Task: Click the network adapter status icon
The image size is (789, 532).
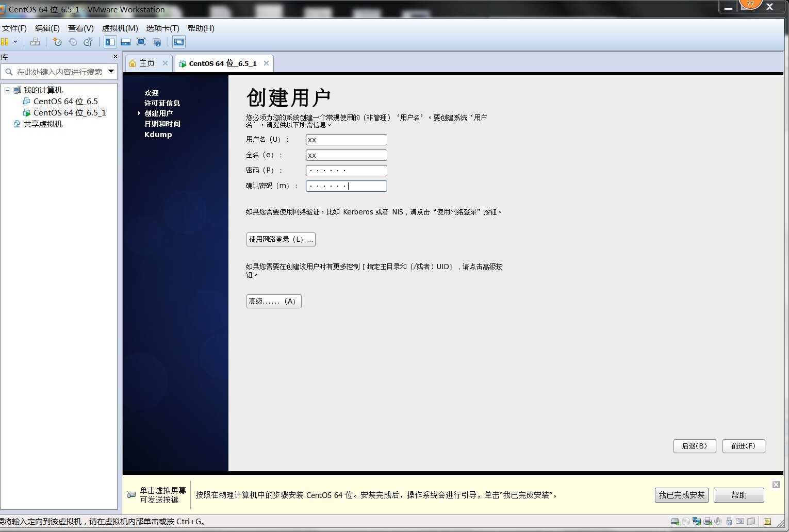Action: pos(697,521)
